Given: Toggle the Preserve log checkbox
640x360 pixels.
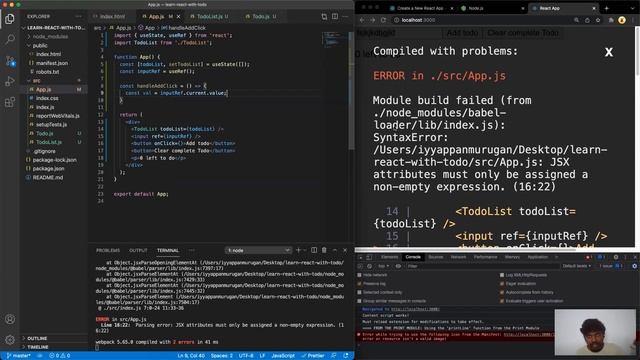Looking at the screenshot, I should pos(360,284).
